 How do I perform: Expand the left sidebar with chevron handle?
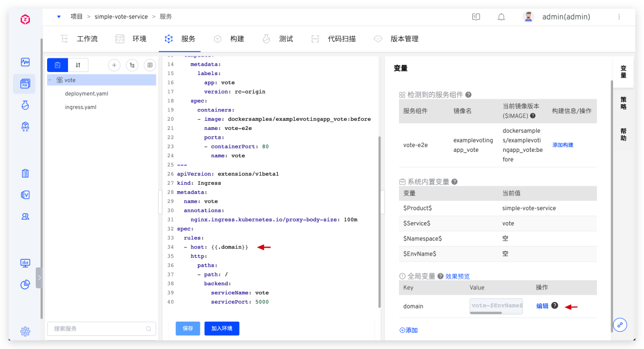click(x=39, y=278)
